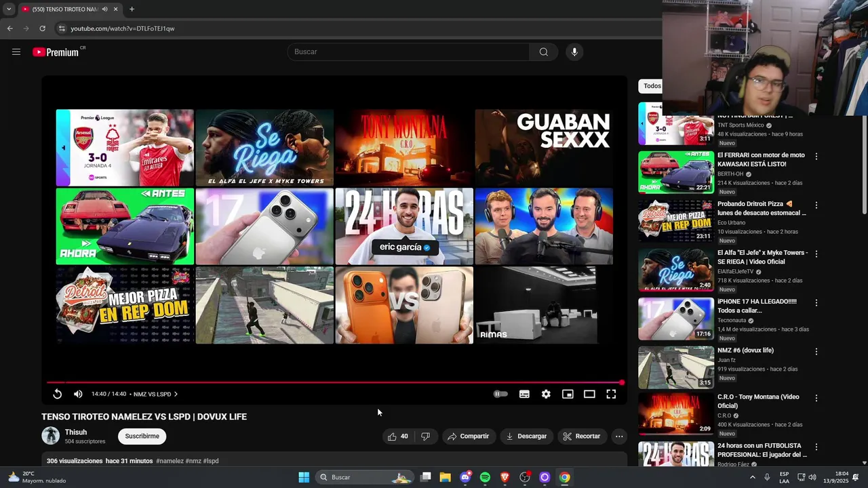
Task: Dislike the video thumbs down
Action: [x=425, y=436]
